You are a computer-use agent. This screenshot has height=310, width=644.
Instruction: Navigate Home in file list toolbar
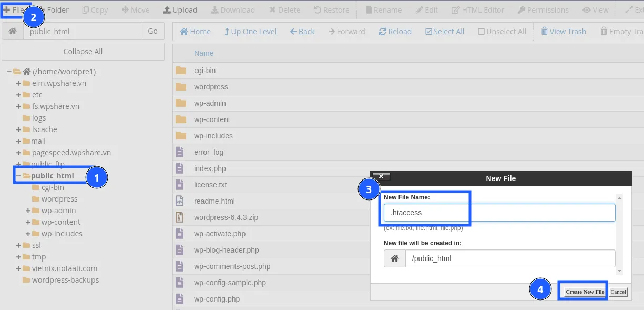pos(195,32)
